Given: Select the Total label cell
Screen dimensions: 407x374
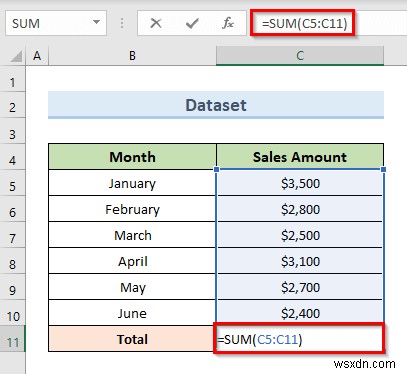Looking at the screenshot, I should click(132, 339).
